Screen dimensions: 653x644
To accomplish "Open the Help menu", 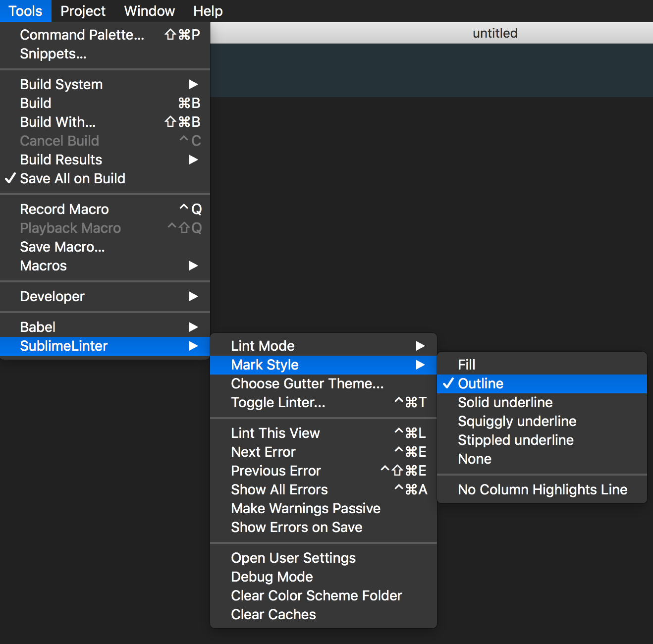I will tap(208, 11).
